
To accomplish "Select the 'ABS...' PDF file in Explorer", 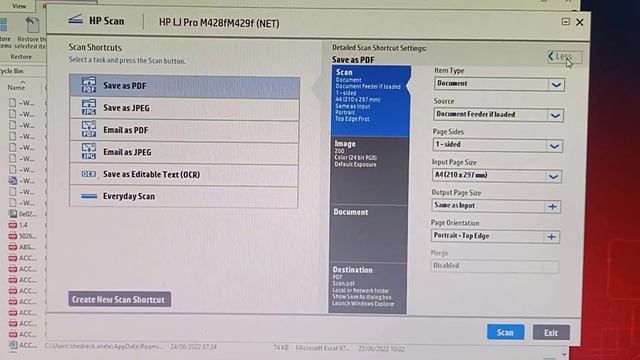I will pos(22,247).
